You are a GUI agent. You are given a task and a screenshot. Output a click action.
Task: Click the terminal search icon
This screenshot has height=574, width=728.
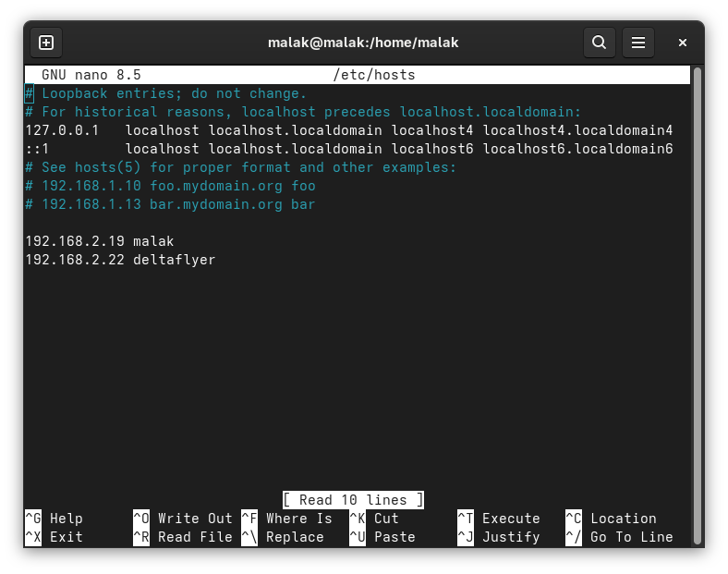click(599, 43)
